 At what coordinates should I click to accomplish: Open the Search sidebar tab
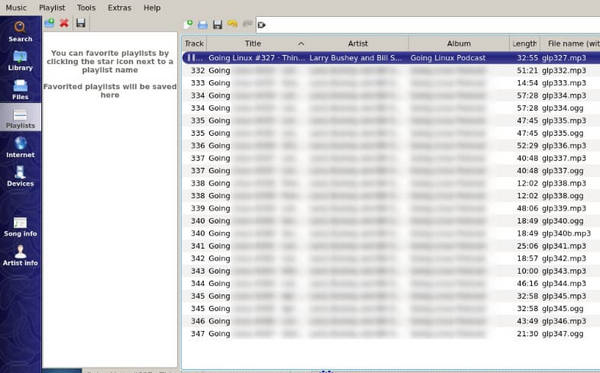pyautogui.click(x=20, y=31)
